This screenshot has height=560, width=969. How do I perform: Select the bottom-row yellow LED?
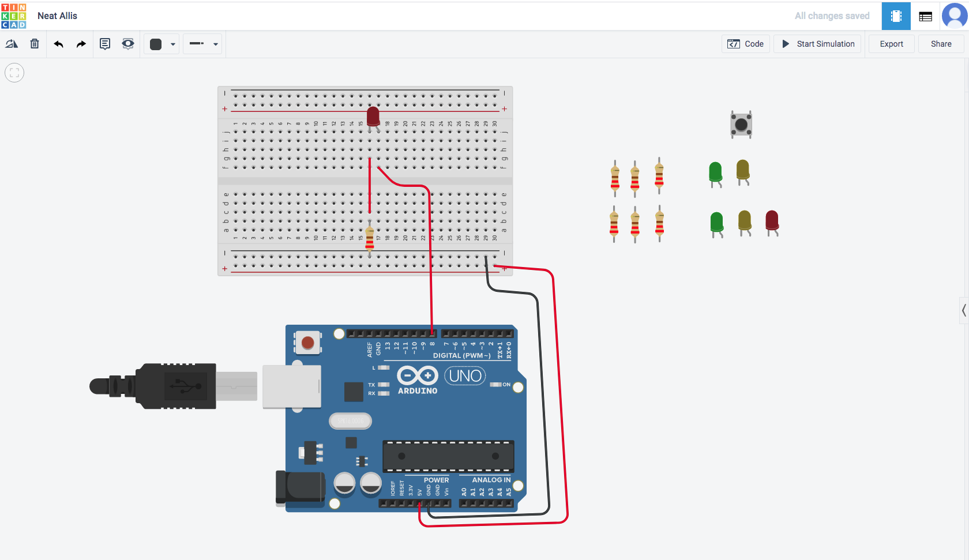click(x=745, y=223)
